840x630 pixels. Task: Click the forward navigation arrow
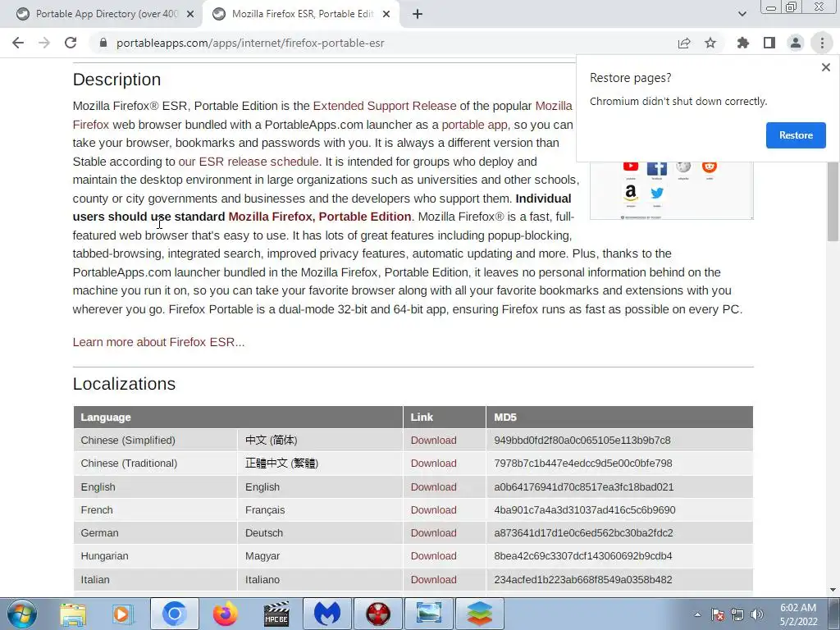(44, 43)
